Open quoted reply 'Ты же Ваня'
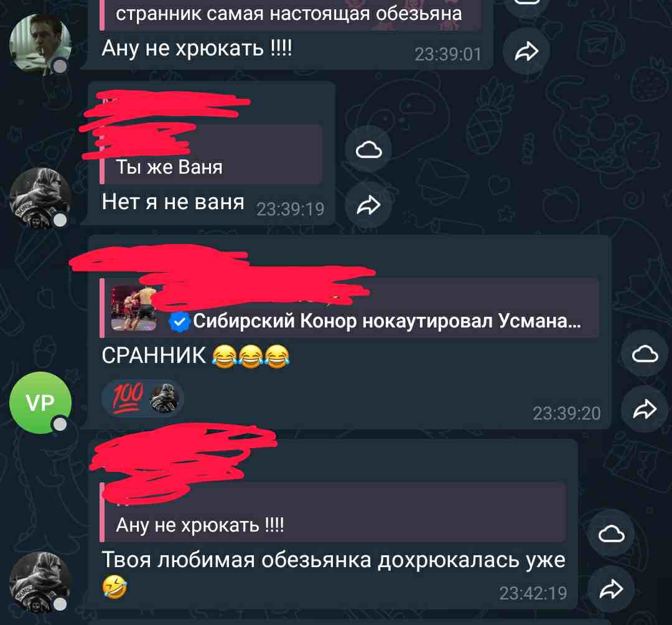This screenshot has width=672, height=625. [x=211, y=154]
